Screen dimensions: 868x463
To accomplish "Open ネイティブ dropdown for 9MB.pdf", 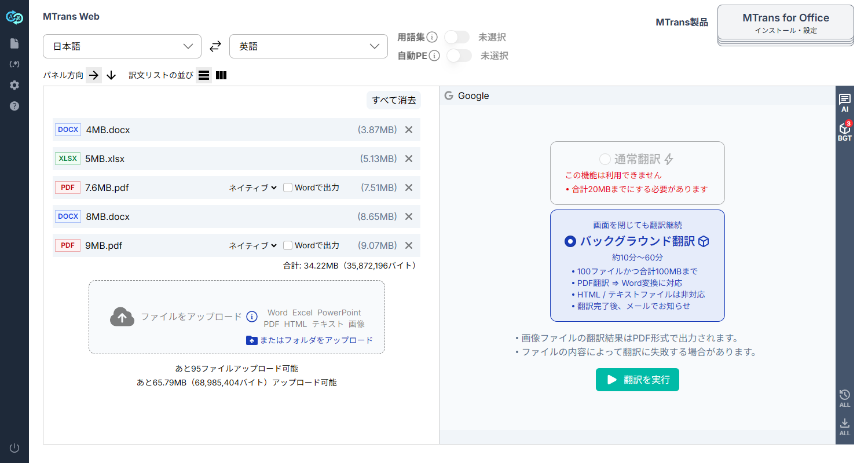I will [253, 245].
